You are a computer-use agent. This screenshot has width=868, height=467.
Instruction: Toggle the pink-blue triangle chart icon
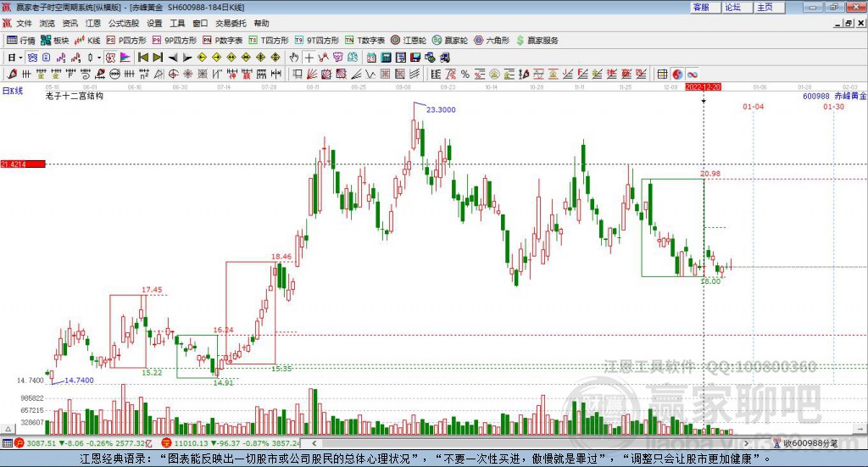[x=125, y=58]
